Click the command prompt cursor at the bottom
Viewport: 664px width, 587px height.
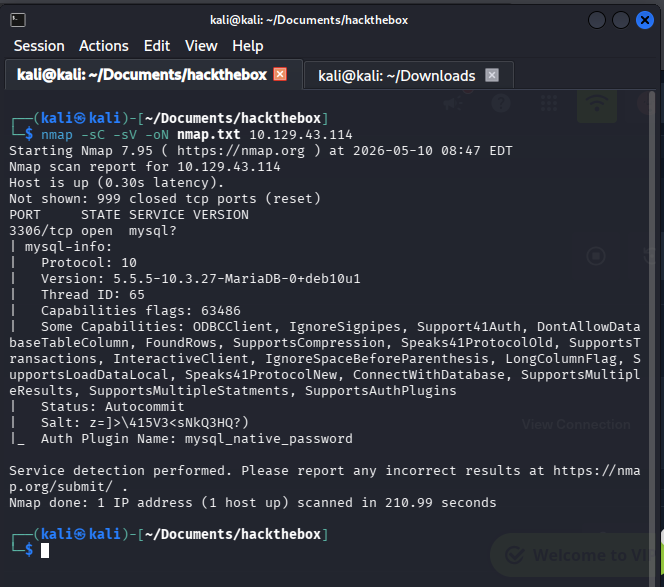coord(45,551)
